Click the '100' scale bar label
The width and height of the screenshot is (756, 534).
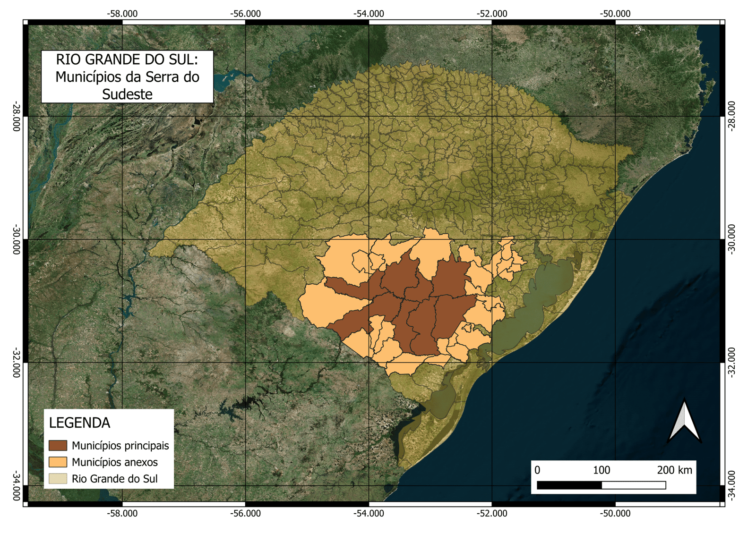601,470
